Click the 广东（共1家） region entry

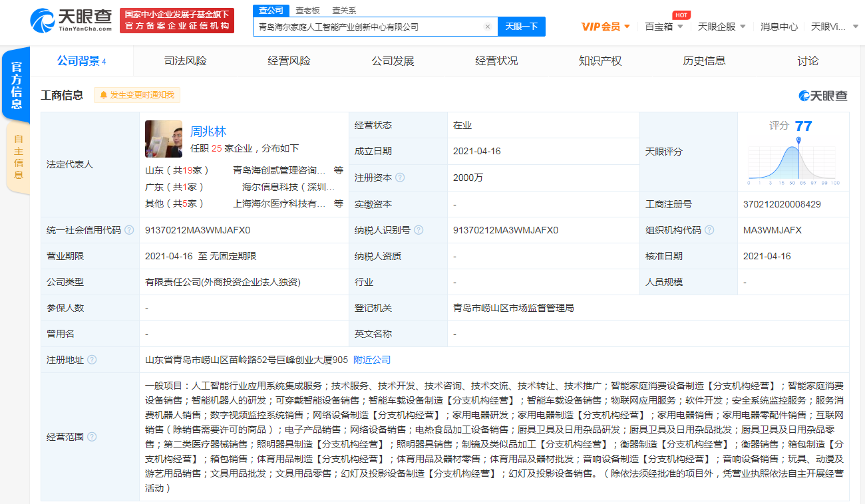click(175, 187)
